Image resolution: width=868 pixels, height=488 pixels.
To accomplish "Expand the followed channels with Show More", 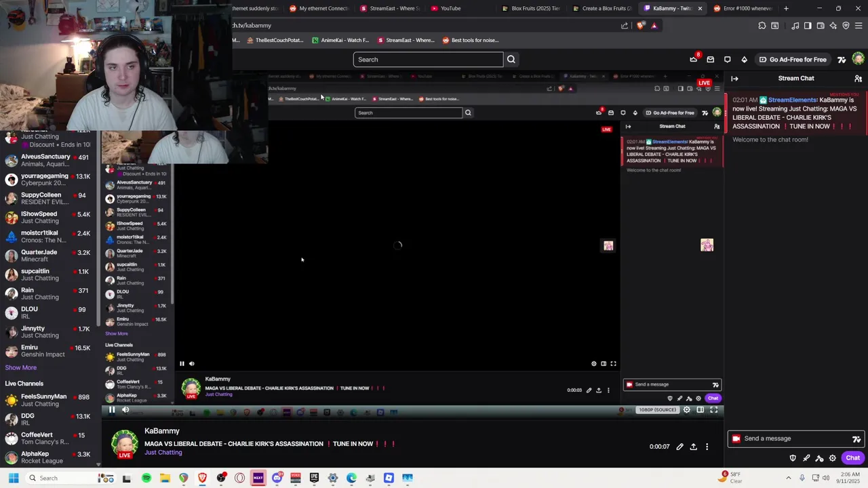I will [21, 367].
